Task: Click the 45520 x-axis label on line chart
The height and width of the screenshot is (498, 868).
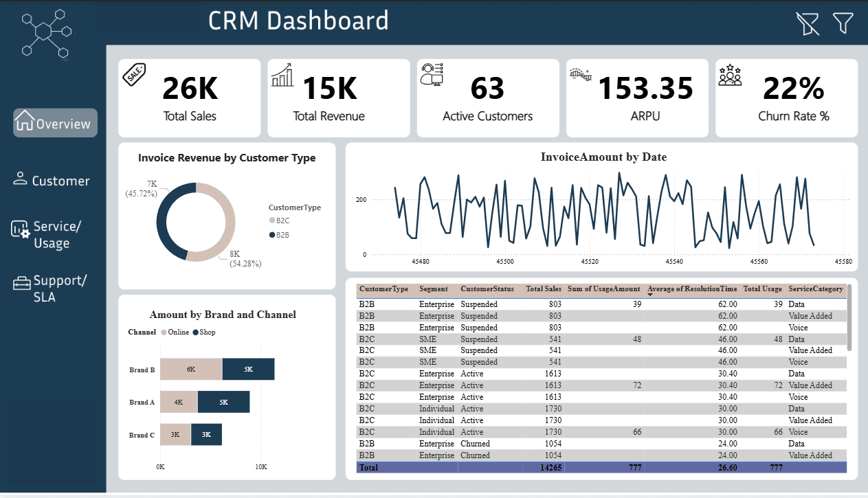Action: click(590, 262)
